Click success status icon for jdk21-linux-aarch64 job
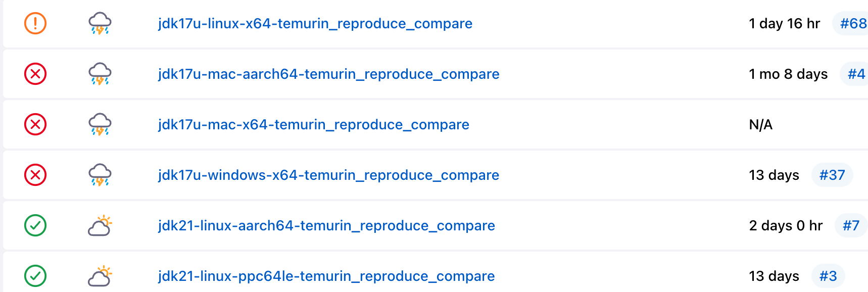Viewport: 868px width, 292px height. [x=35, y=225]
